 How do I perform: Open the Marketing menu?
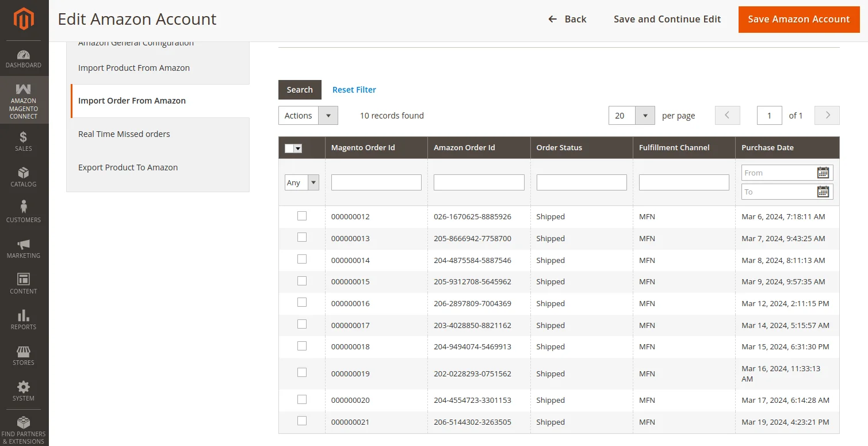(24, 248)
